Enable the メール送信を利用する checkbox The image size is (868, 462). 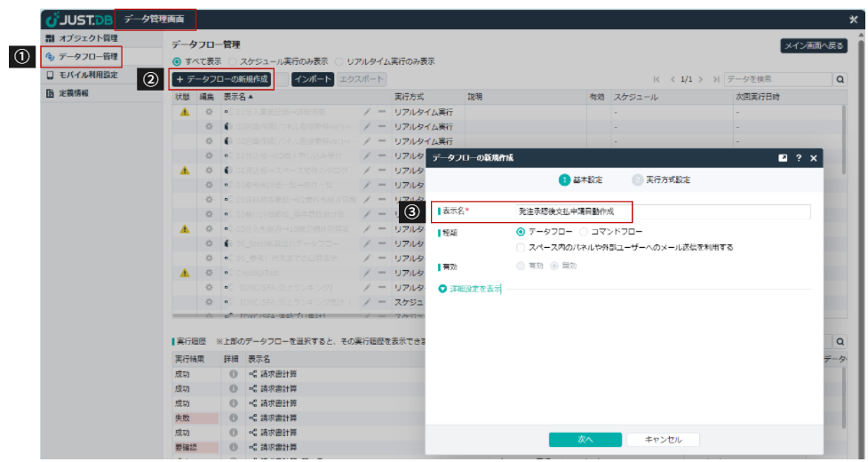tap(520, 247)
